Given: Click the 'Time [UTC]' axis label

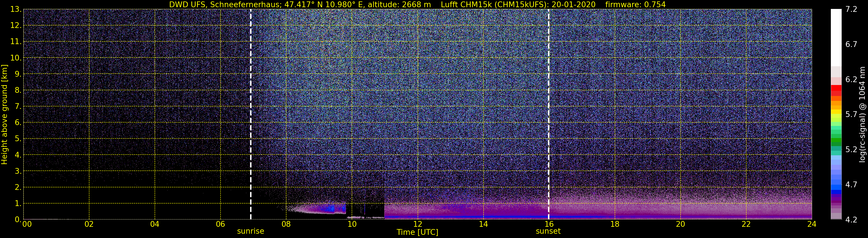Looking at the screenshot, I should (x=417, y=232).
